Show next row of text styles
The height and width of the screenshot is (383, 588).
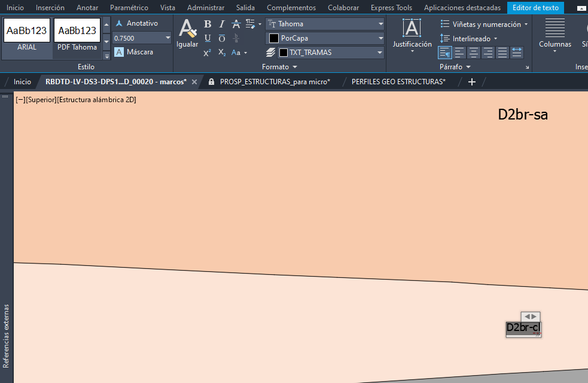coord(106,42)
